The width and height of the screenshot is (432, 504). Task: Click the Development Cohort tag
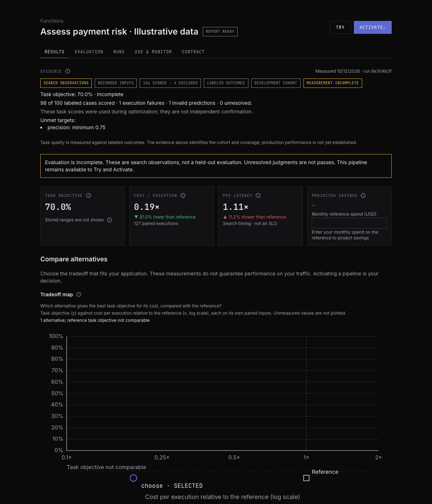(x=276, y=83)
